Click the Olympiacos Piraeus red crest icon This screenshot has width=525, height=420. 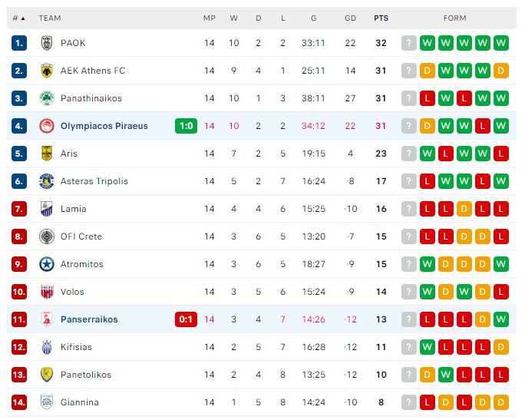tap(46, 126)
